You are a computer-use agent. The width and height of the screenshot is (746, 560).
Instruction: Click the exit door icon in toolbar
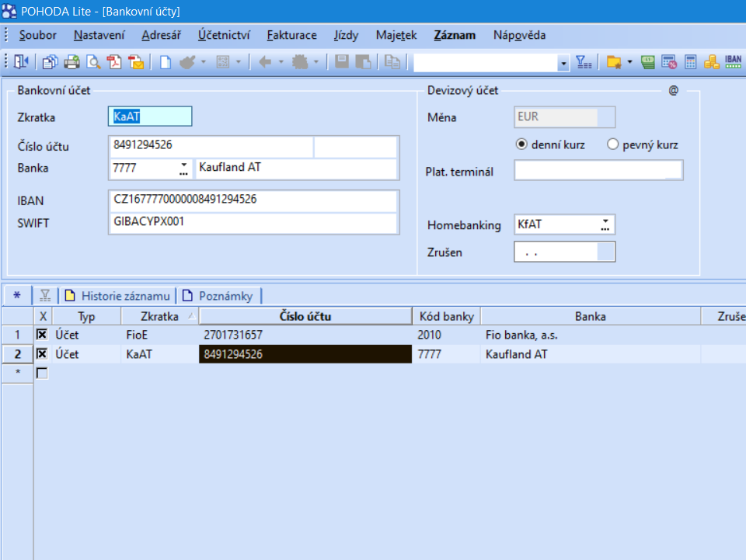click(x=20, y=62)
